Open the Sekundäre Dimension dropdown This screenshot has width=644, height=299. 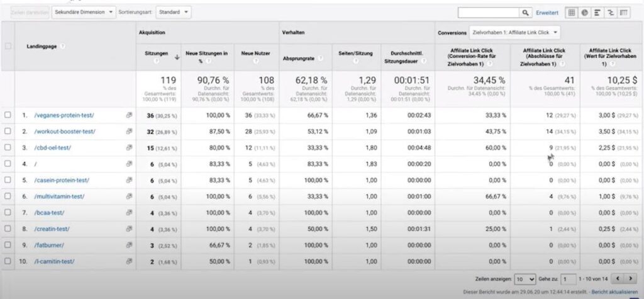tap(84, 12)
